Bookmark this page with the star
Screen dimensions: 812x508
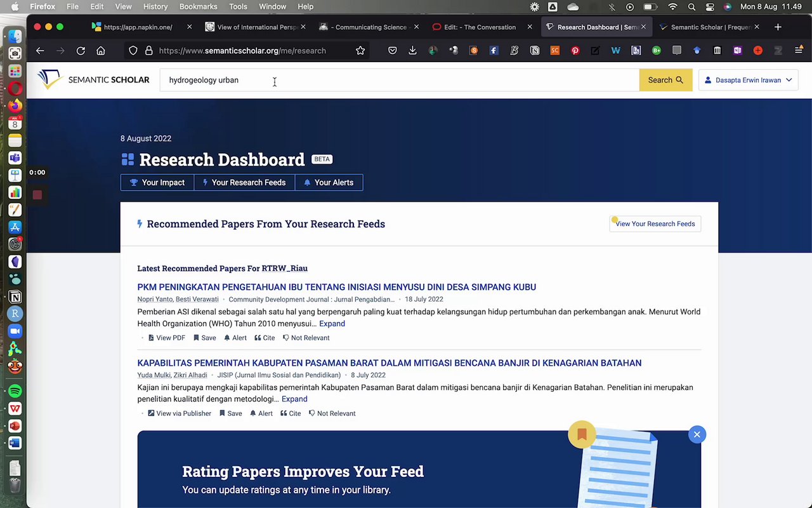tap(360, 51)
